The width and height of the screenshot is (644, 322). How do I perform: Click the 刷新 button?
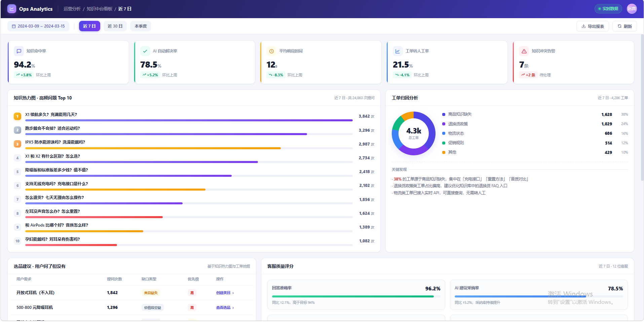624,26
